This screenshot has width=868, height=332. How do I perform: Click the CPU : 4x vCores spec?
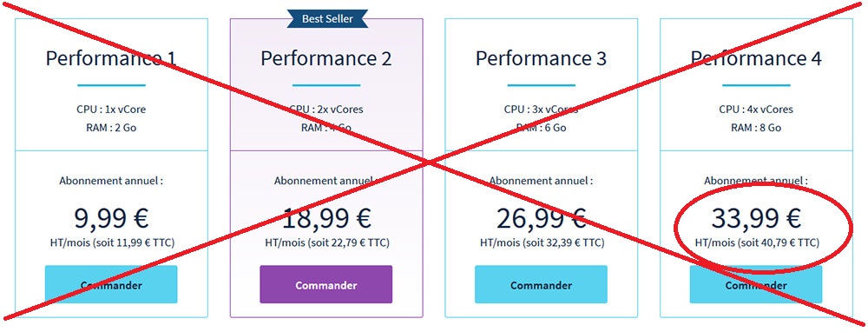tap(756, 110)
